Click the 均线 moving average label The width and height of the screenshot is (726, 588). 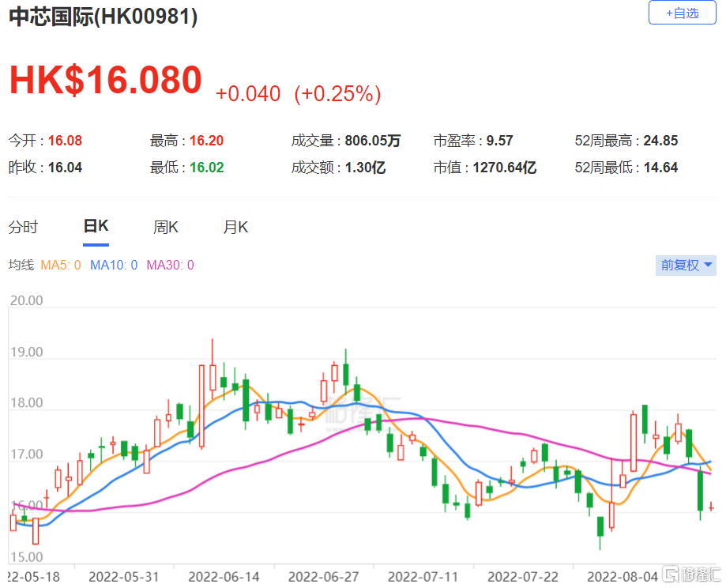click(21, 265)
